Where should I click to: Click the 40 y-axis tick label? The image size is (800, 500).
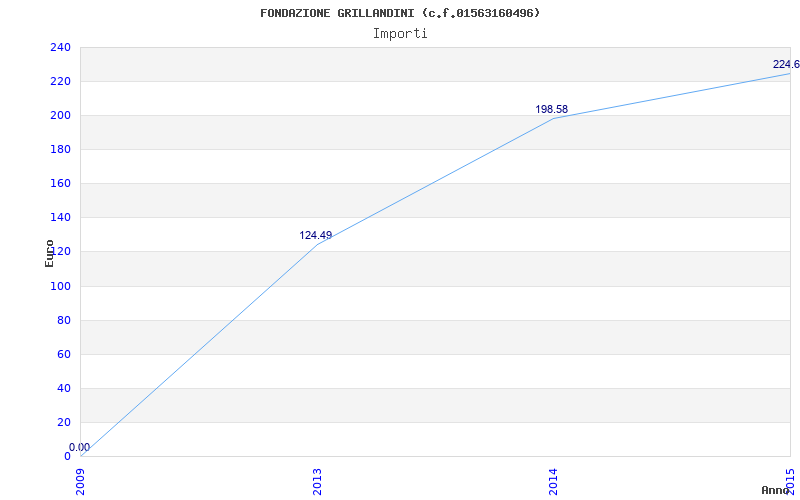point(64,388)
